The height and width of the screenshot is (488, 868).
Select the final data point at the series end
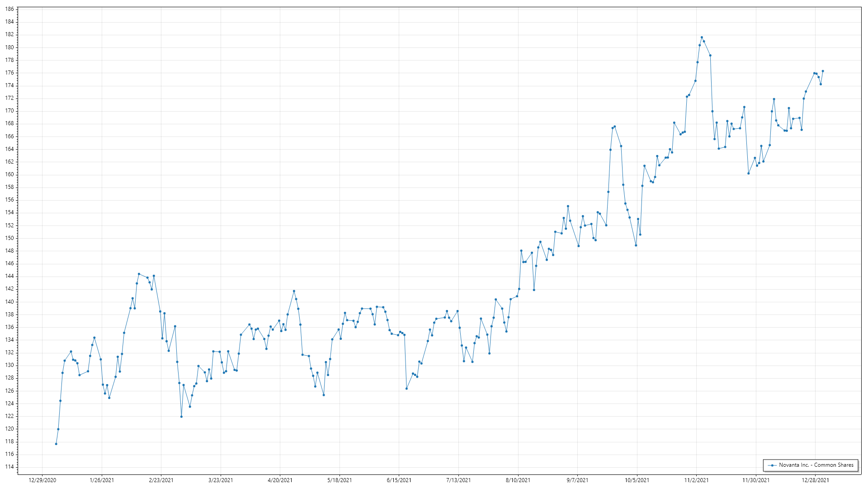[823, 71]
